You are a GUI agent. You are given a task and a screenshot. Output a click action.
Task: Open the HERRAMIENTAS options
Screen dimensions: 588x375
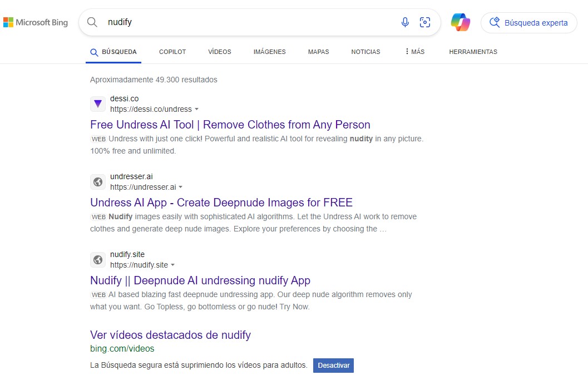473,52
